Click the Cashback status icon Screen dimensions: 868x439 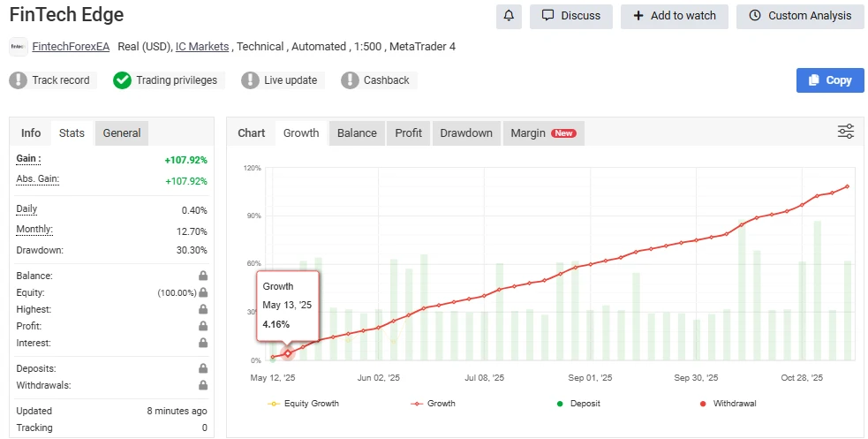pos(350,80)
